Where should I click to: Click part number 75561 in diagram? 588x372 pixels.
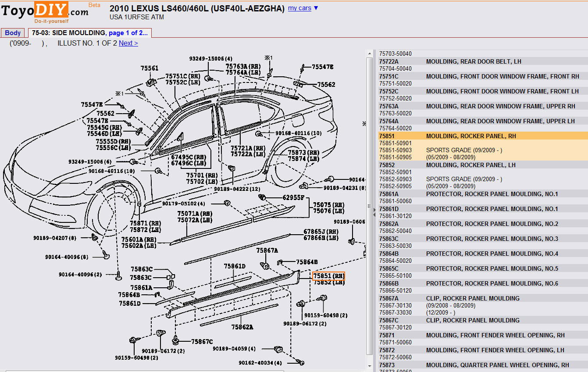150,68
